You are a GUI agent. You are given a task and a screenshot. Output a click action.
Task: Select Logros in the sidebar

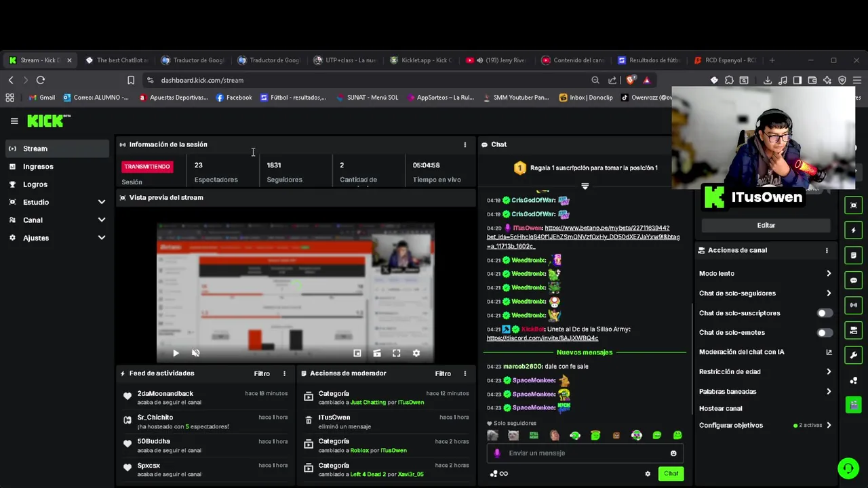58,184
